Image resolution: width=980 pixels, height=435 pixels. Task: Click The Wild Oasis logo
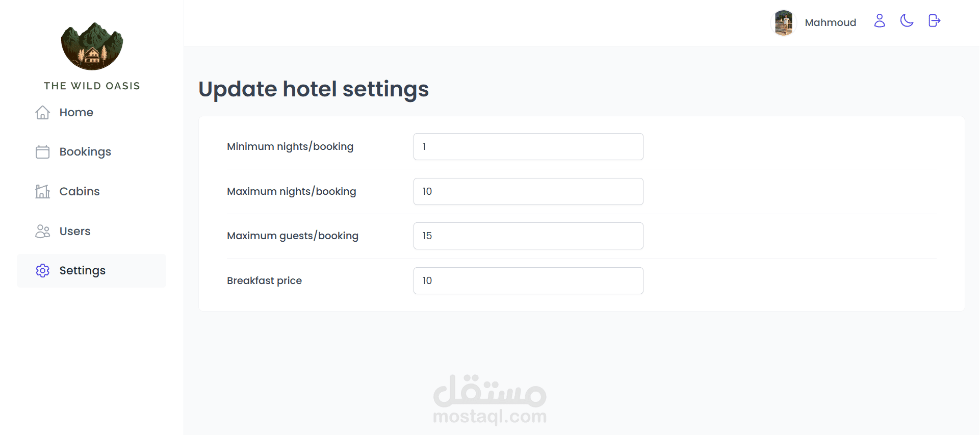click(92, 46)
